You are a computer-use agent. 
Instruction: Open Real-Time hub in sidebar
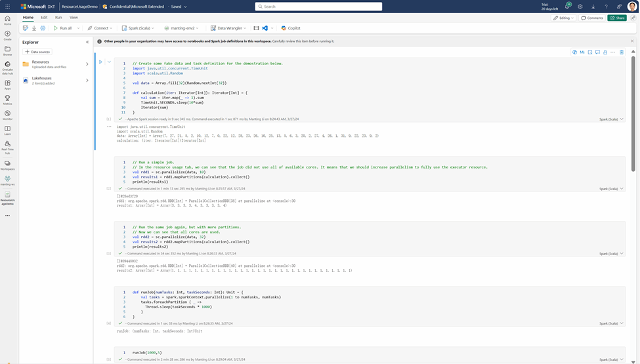coord(7,148)
